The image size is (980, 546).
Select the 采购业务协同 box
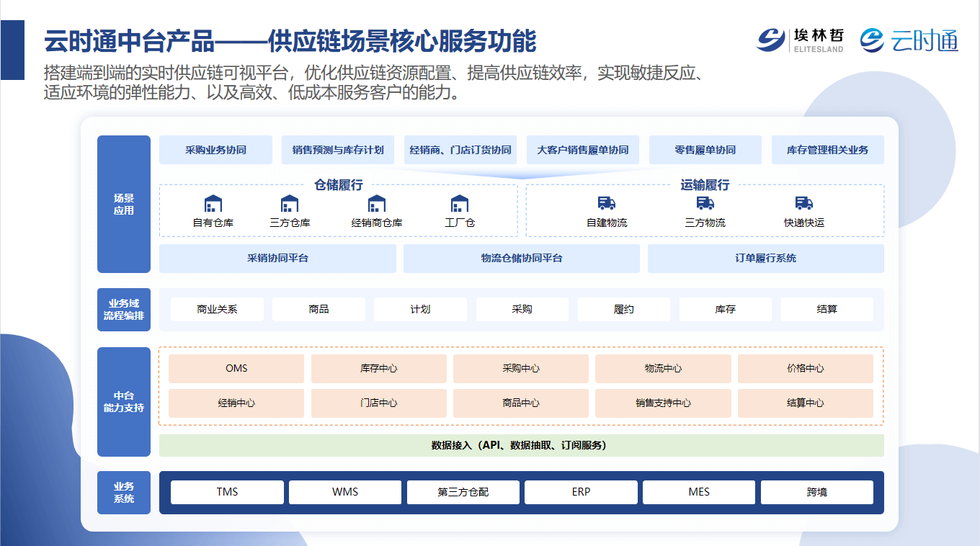[x=215, y=150]
